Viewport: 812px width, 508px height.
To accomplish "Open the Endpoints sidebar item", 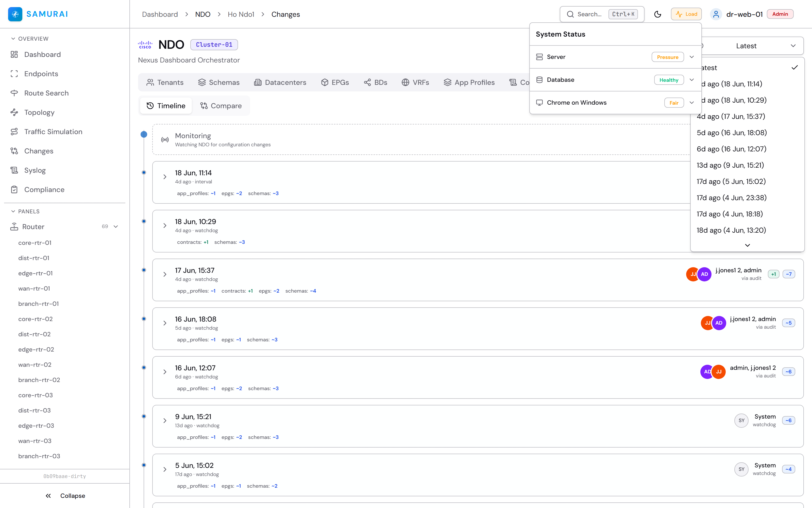I will pos(41,74).
